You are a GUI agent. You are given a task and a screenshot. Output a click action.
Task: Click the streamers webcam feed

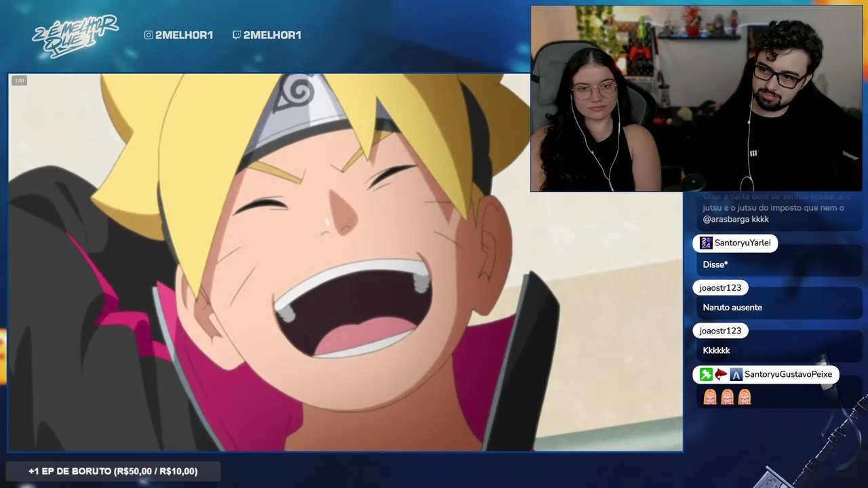point(696,99)
